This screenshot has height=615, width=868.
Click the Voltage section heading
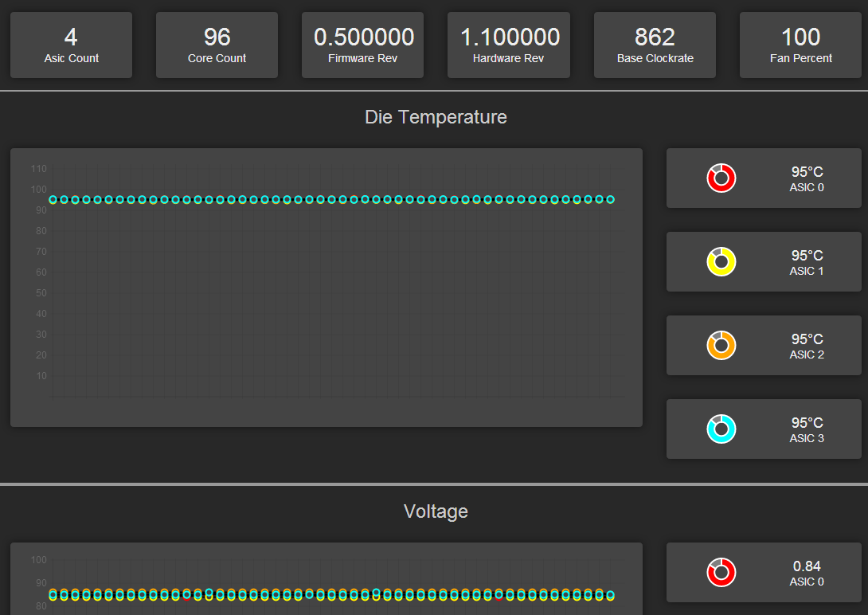pyautogui.click(x=436, y=511)
